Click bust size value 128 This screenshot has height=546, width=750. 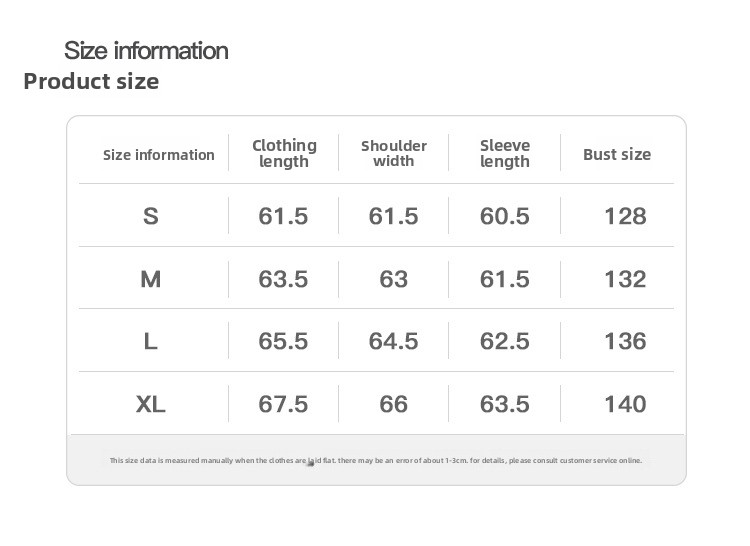tap(625, 216)
